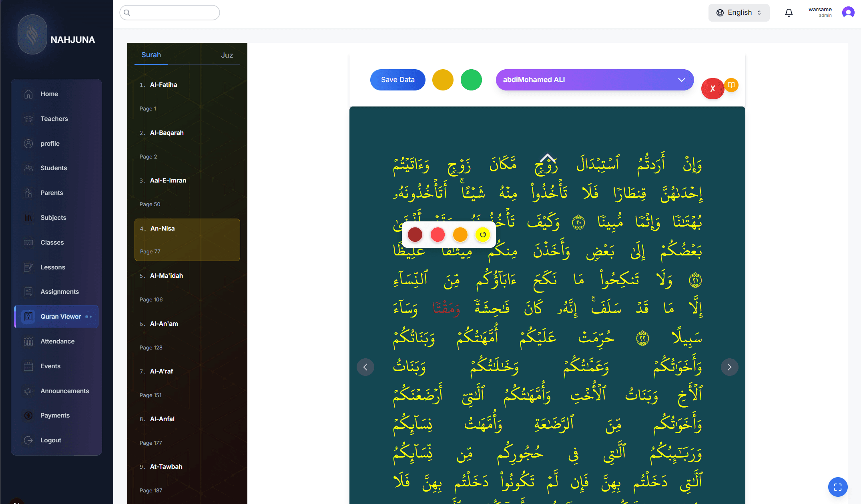Click the Lessons pencil icon
Viewport: 861px width, 504px height.
[x=28, y=267]
